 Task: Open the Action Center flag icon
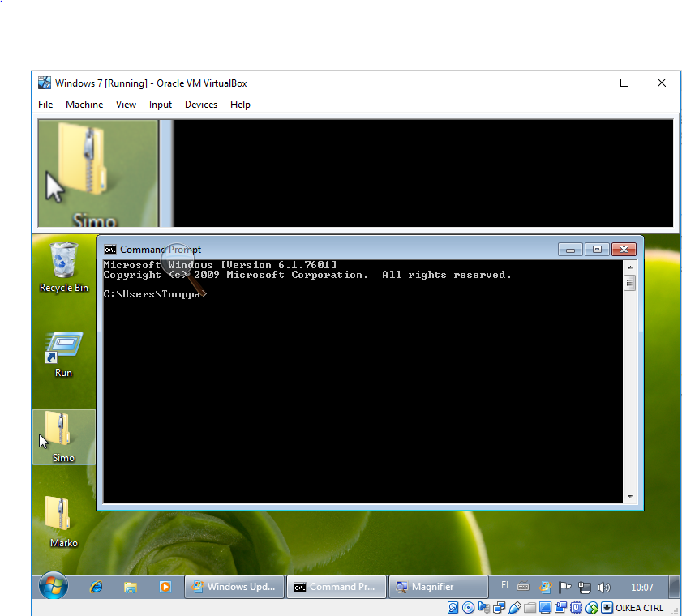(564, 588)
